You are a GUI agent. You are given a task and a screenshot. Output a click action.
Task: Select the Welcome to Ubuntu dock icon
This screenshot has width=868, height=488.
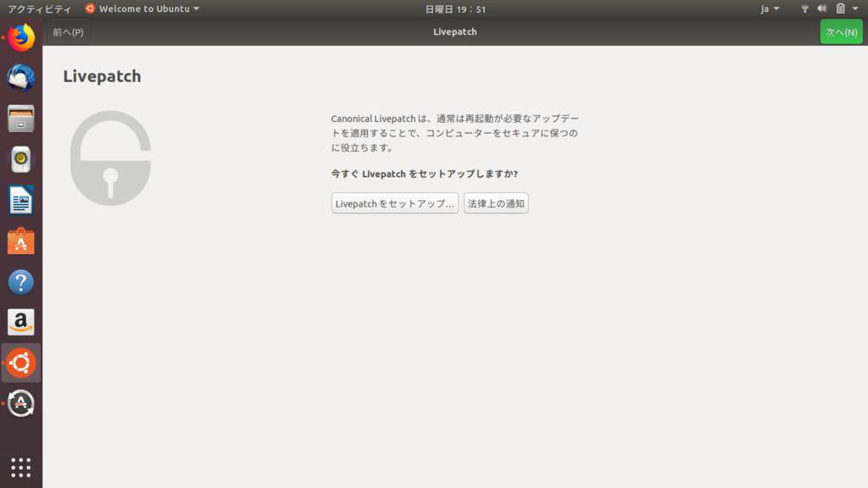pyautogui.click(x=21, y=363)
